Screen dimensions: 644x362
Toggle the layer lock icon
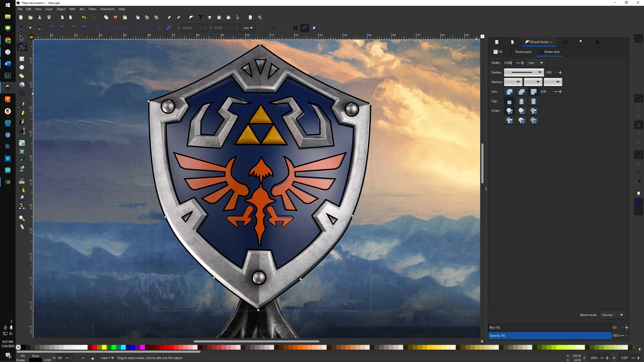93,358
